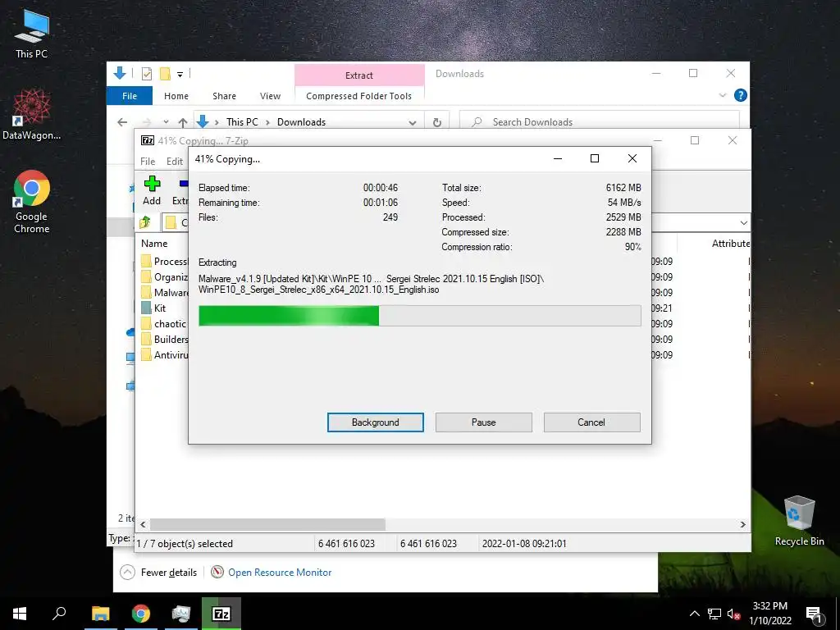The image size is (840, 630).
Task: Open Resource Monitor link
Action: [x=272, y=572]
